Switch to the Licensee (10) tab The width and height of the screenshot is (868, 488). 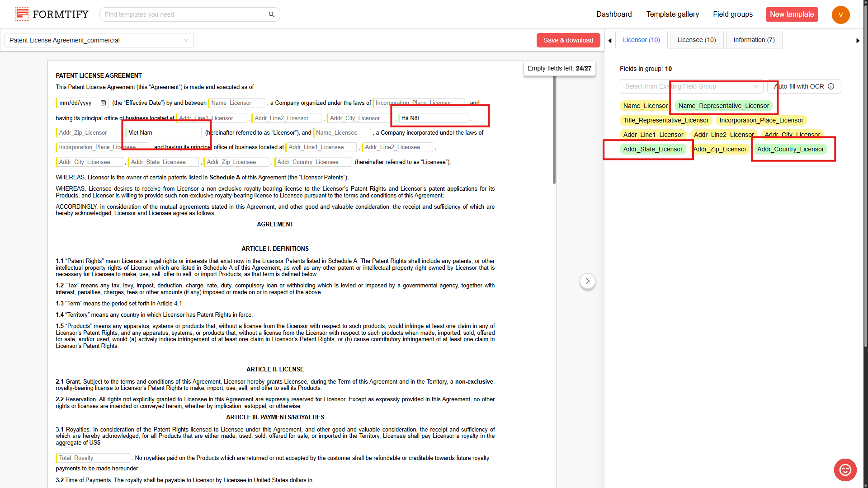(696, 40)
